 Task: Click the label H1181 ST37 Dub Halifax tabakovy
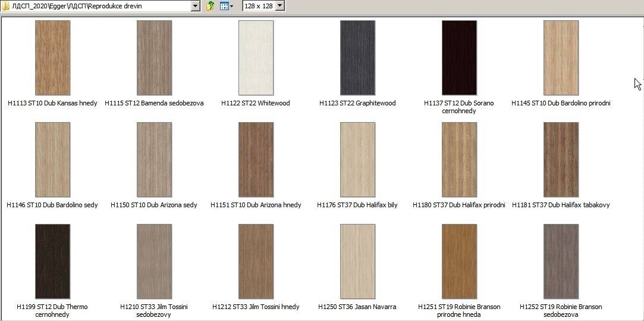coord(561,205)
